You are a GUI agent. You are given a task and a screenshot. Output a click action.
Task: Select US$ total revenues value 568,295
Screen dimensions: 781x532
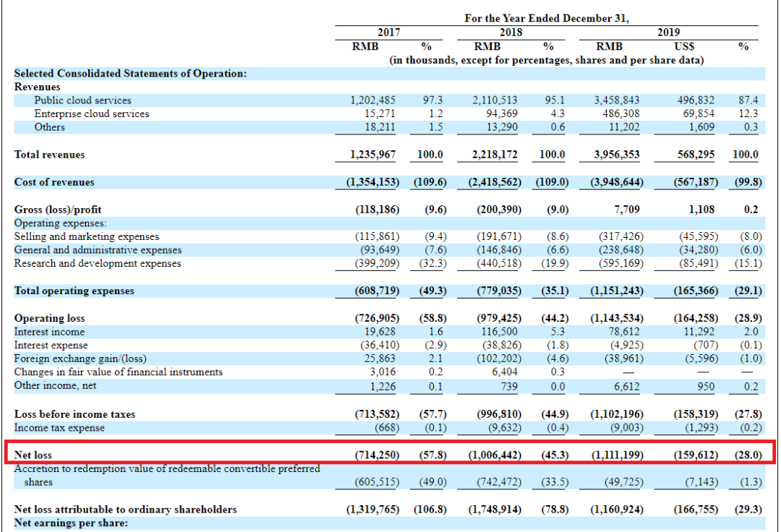pos(696,155)
